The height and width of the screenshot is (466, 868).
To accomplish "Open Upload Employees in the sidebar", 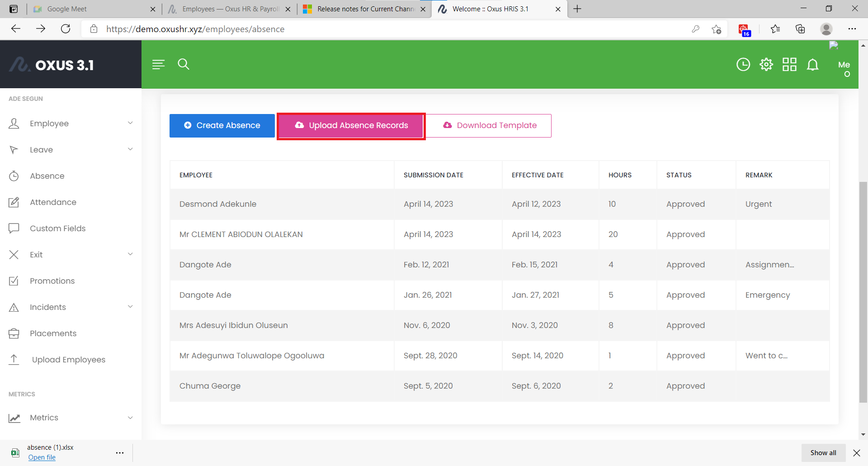I will click(68, 360).
